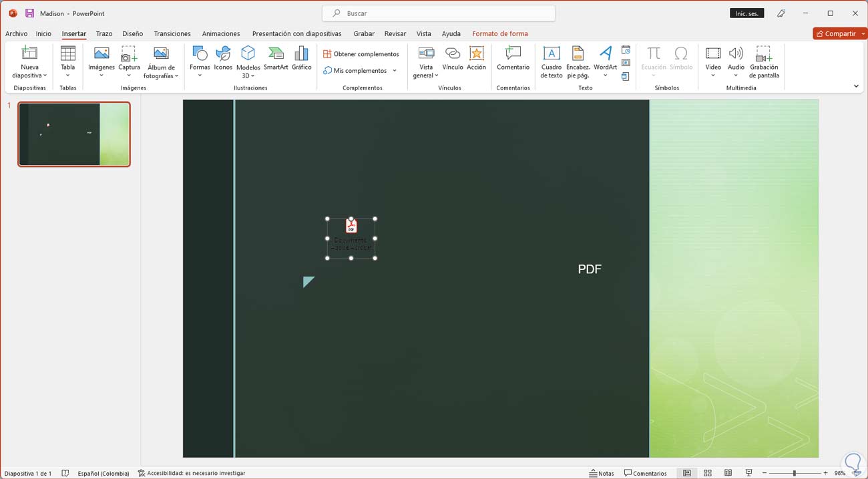This screenshot has height=479, width=868.
Task: Insert Modelos 3D
Action: [248, 62]
